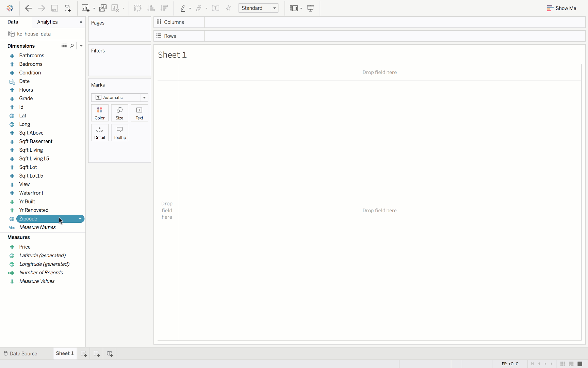Screen dimensions: 588x368
Task: Select the Bathrooms dimension
Action: 32,56
